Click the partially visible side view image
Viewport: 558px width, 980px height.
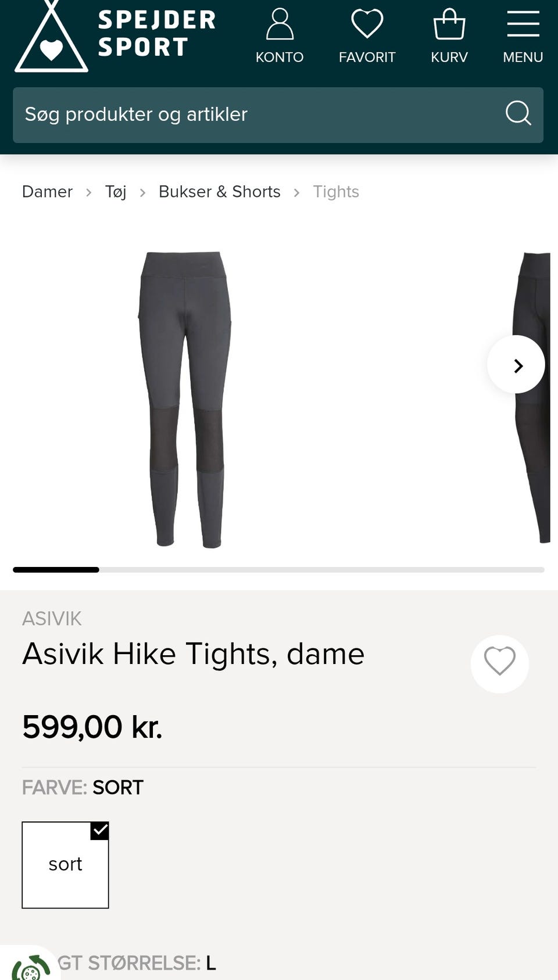click(x=532, y=398)
